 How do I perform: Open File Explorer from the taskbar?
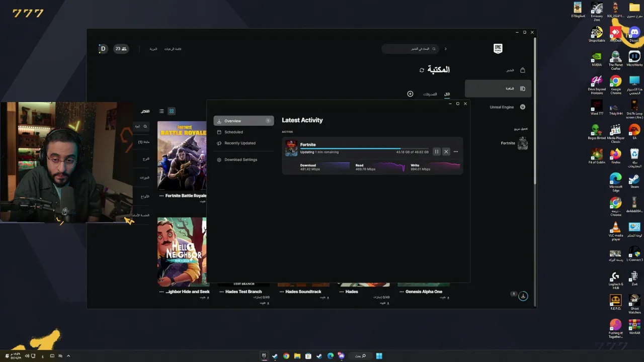[x=297, y=356]
